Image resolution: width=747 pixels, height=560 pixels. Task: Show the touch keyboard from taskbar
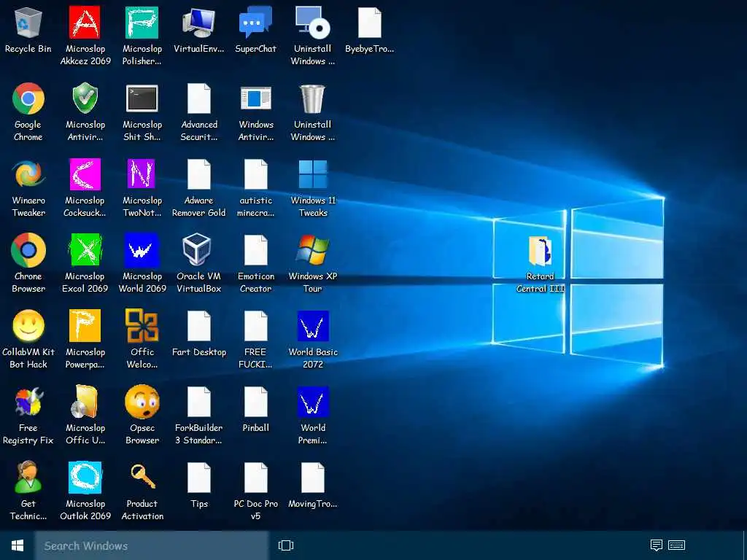coord(676,545)
